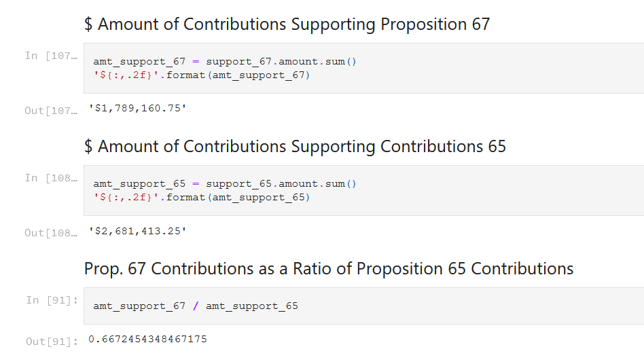Click the amt_support_67 assignment code line

tap(224, 61)
